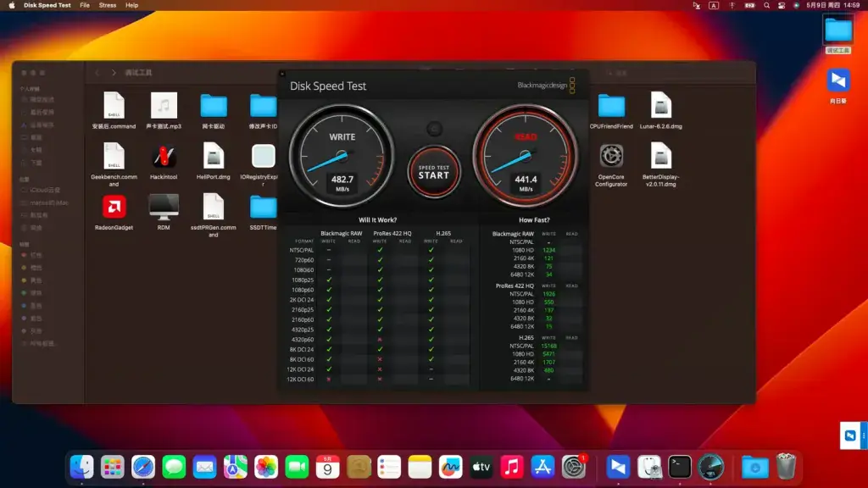The image size is (868, 488).
Task: Select the Hackintool app icon
Action: point(164,161)
